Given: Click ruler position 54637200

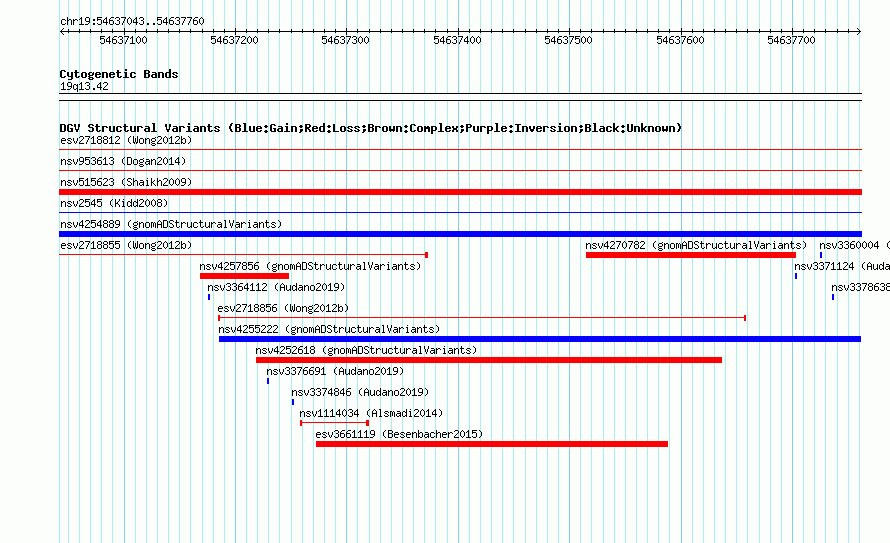Looking at the screenshot, I should 234,40.
